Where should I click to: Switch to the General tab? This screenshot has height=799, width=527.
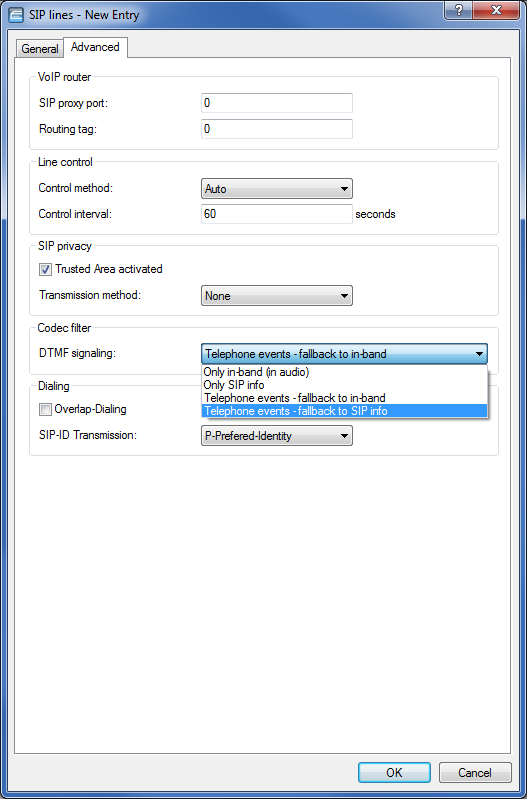click(40, 49)
